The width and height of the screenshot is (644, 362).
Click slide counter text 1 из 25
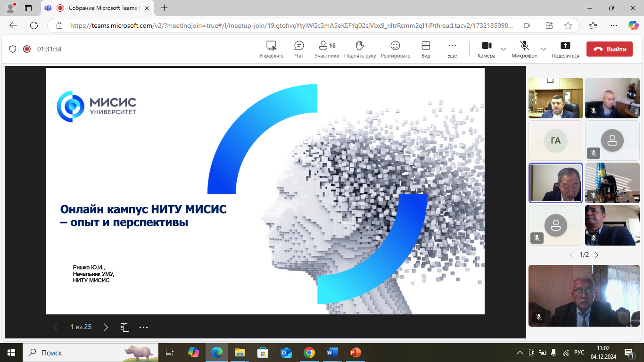[x=81, y=327]
